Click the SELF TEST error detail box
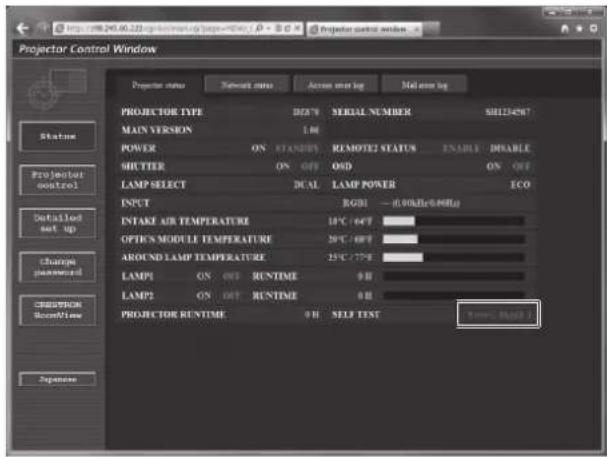 [x=498, y=314]
